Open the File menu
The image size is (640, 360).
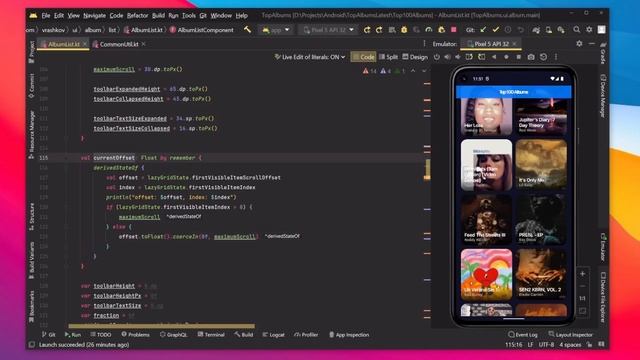(x=46, y=16)
